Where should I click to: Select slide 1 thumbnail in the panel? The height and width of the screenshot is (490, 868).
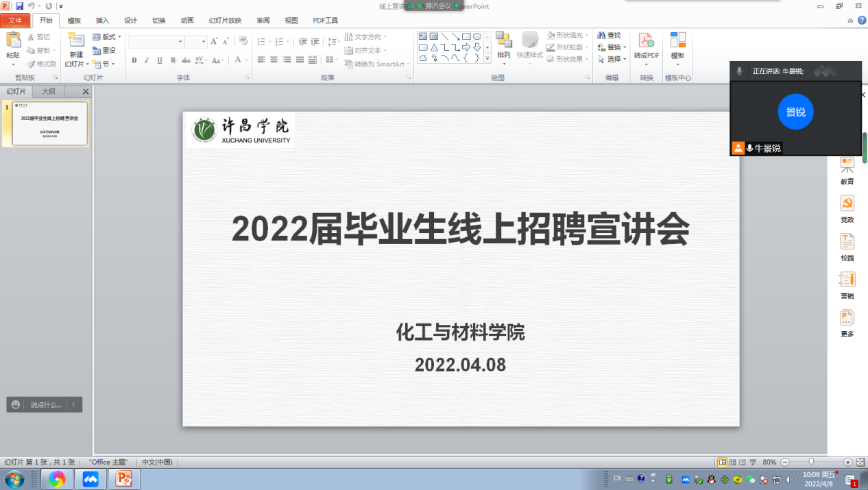click(x=50, y=124)
